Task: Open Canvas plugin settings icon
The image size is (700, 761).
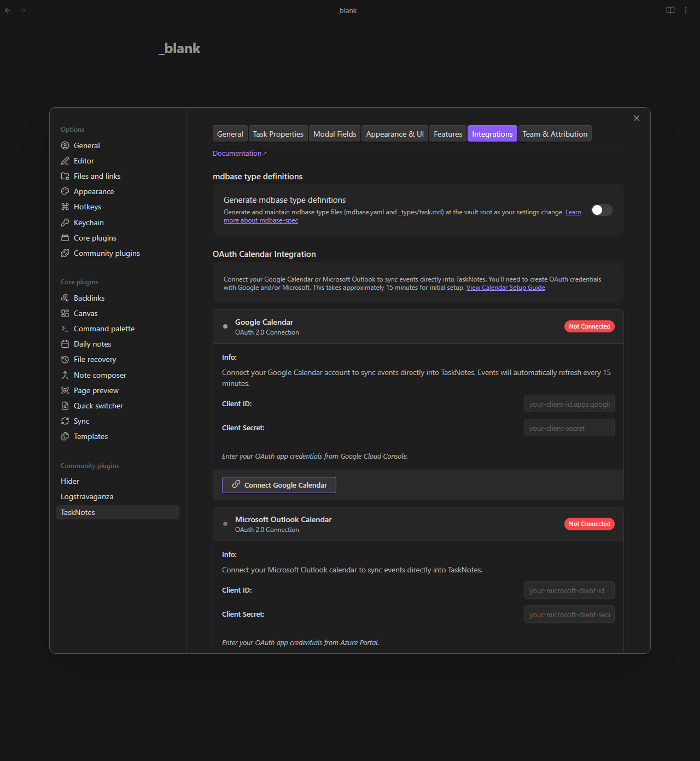Action: pyautogui.click(x=65, y=313)
